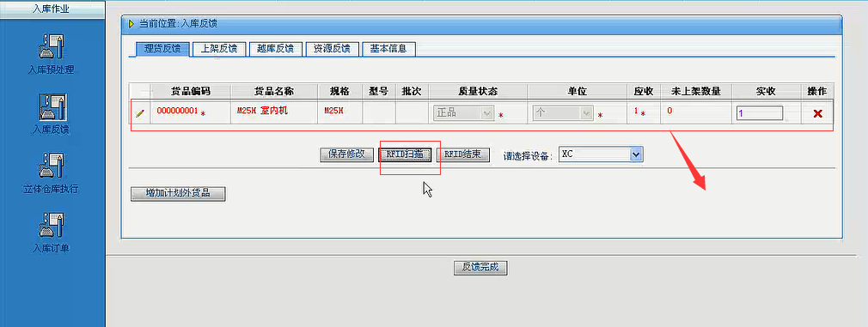Viewport: 868px width, 327px height.
Task: Click the 增加计划外货品 button
Action: point(178,194)
